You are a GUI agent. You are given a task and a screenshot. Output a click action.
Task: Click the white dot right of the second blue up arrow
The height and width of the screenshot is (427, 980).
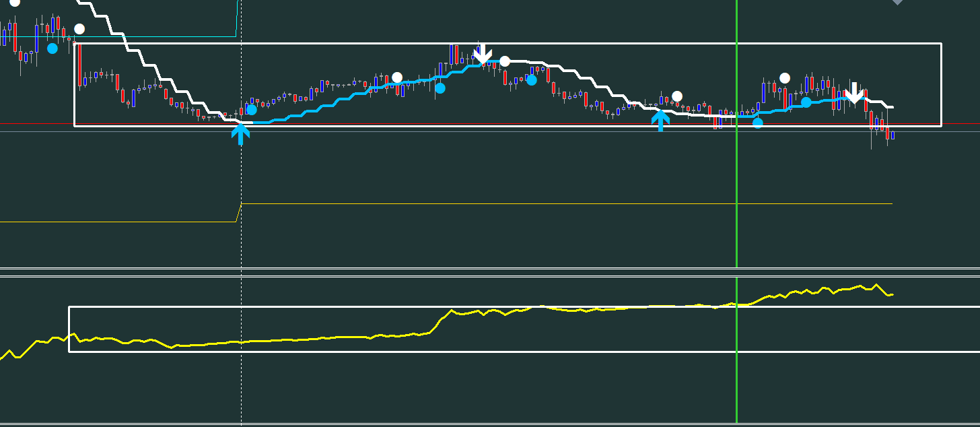coord(677,96)
